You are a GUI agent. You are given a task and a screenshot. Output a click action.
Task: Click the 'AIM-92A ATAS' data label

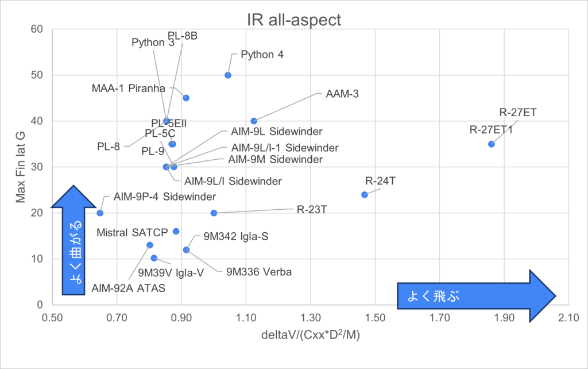click(x=128, y=288)
